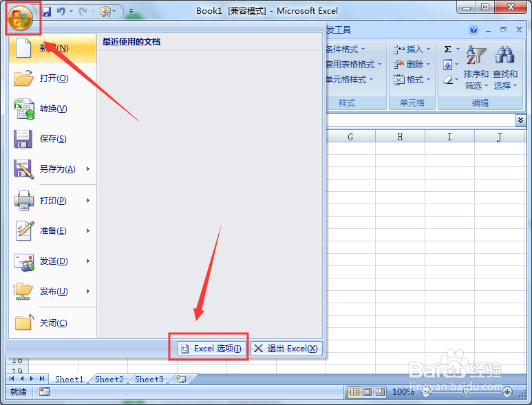Select column I header
532x405 pixels.
click(x=449, y=137)
